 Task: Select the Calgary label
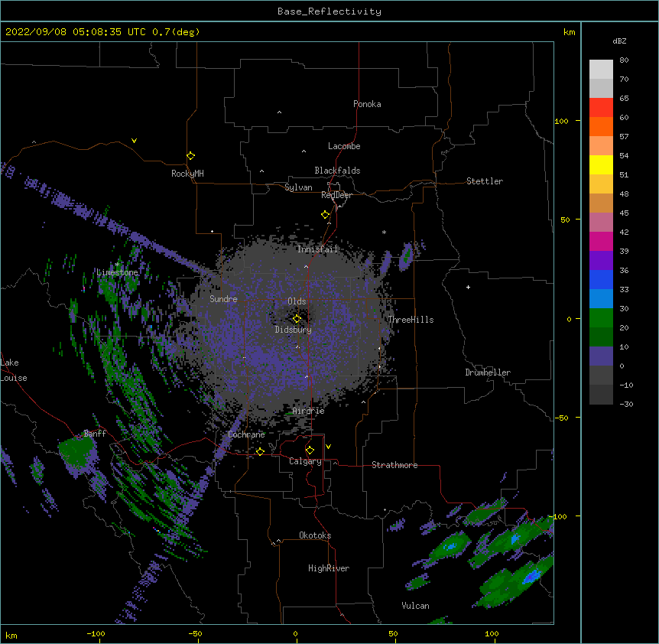[x=305, y=461]
